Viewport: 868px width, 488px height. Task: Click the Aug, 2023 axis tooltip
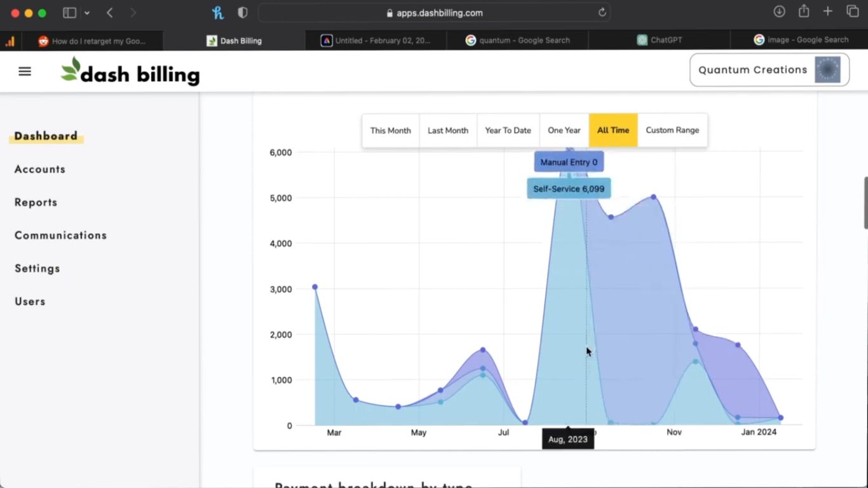point(568,439)
